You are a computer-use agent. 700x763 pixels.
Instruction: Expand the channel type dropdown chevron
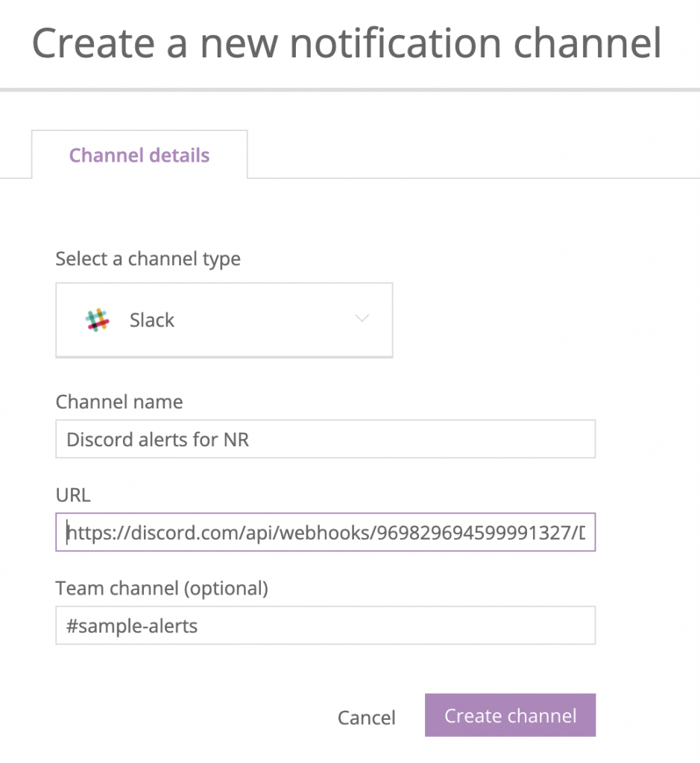[362, 319]
